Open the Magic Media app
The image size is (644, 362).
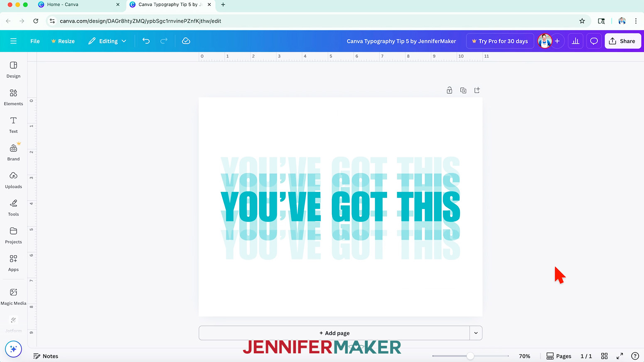(13, 297)
